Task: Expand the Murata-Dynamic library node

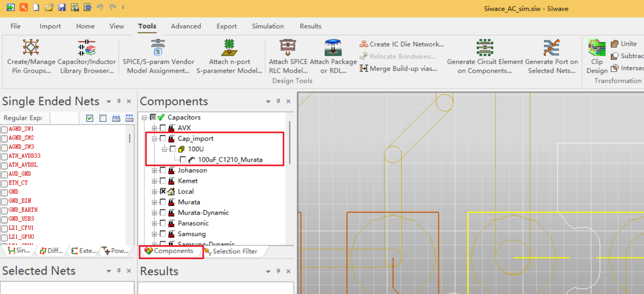Action: click(154, 213)
